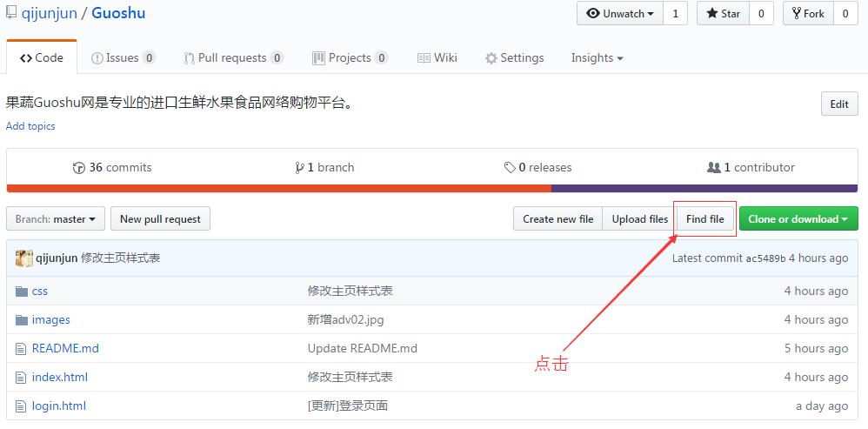
Task: Click Create new file button
Action: tap(558, 218)
